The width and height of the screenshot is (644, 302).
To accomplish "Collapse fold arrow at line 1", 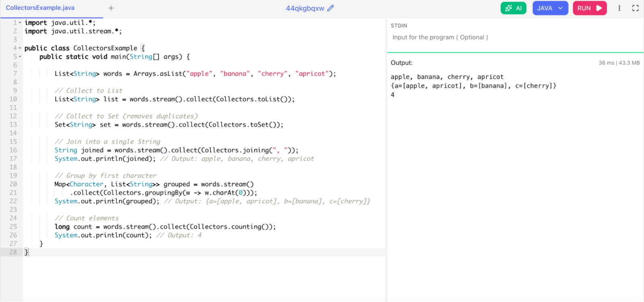I will pos(20,23).
